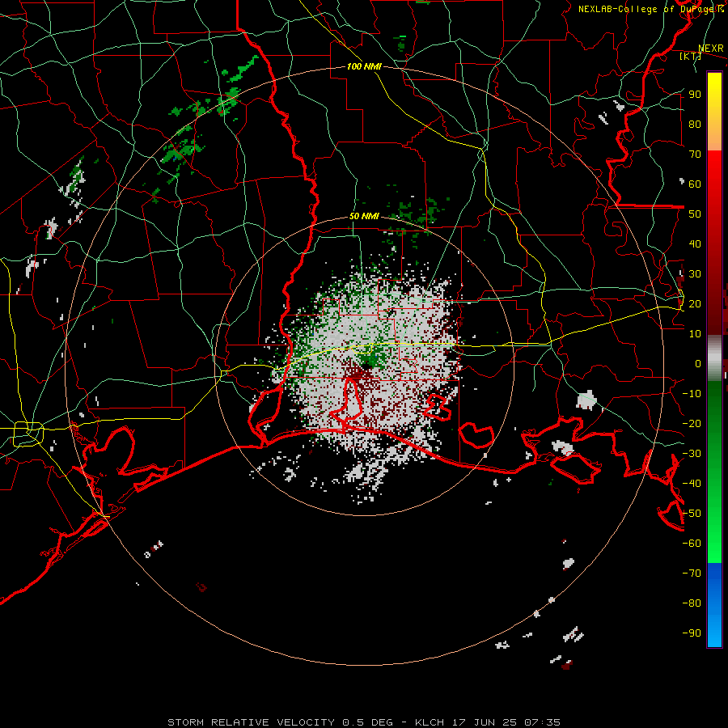Select the 40 value on velocity scale
Viewport: 728px width, 728px height.
695,244
